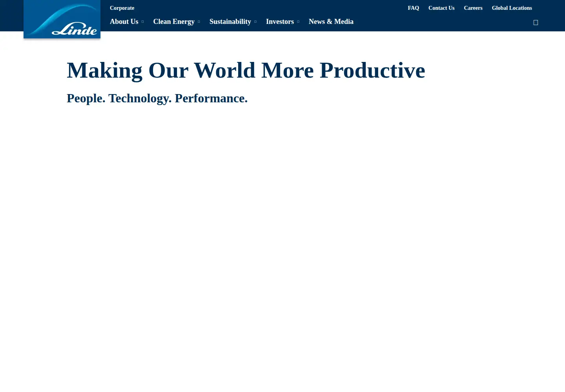This screenshot has height=392, width=565.
Task: Expand the Sustainability dropdown arrow
Action: (x=255, y=22)
